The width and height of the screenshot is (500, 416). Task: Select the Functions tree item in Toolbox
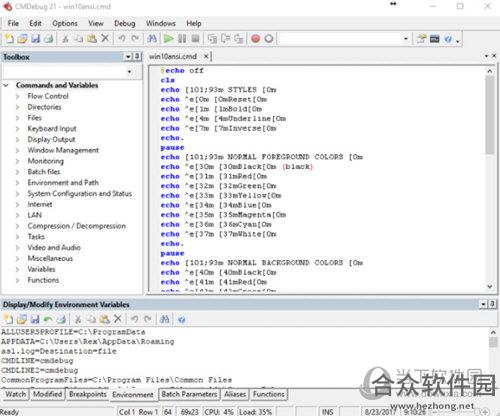point(43,280)
